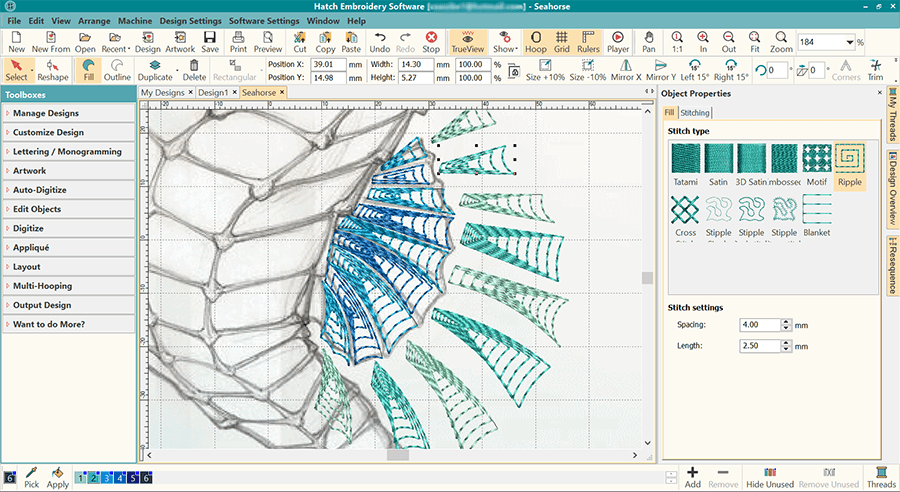Screen dimensions: 900x492
Task: Toggle the Hoop display
Action: 536,41
